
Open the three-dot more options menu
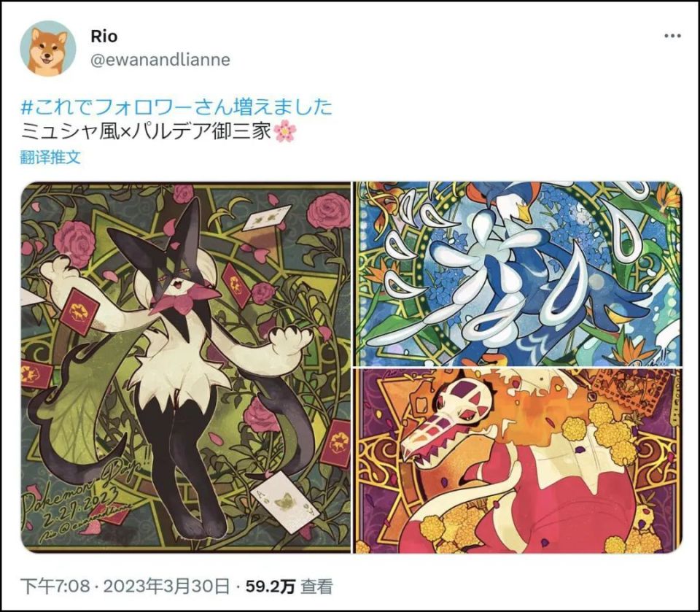tap(672, 36)
